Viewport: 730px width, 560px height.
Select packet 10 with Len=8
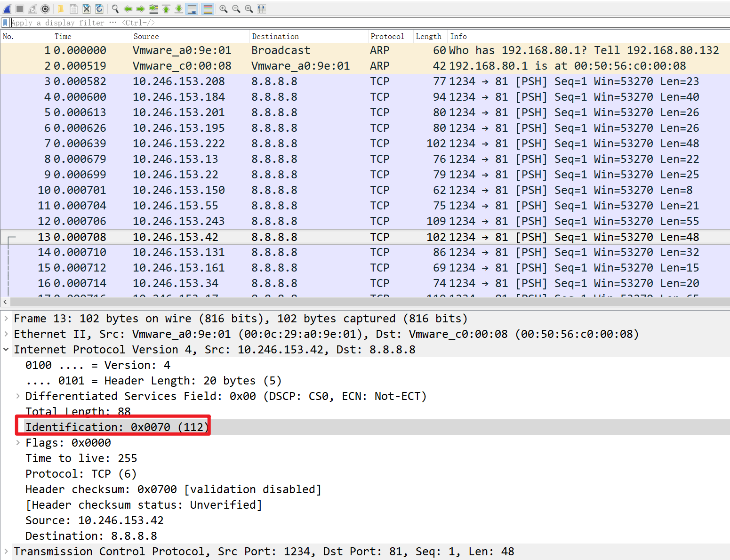[365, 190]
